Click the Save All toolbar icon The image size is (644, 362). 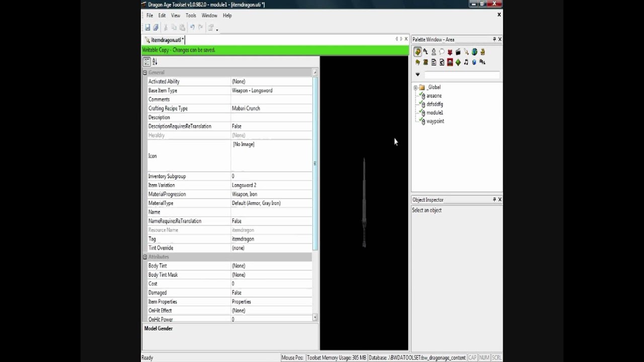(155, 28)
